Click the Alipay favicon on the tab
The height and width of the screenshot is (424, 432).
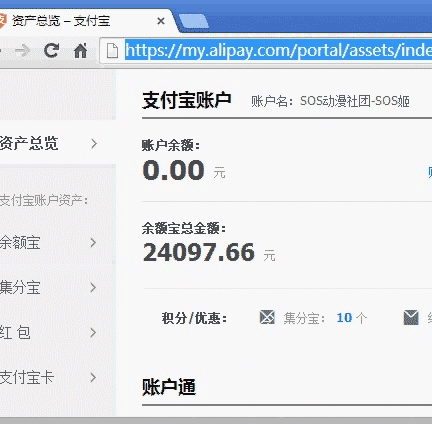(x=3, y=21)
